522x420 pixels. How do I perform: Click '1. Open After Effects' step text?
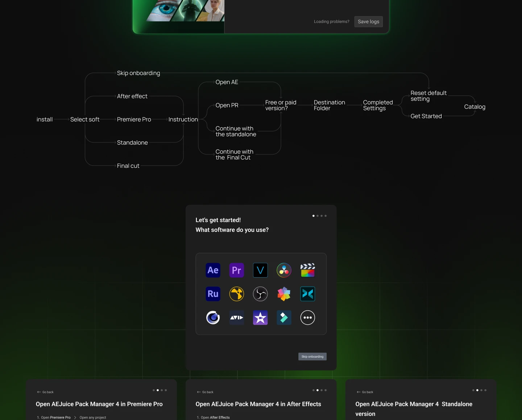click(x=213, y=417)
